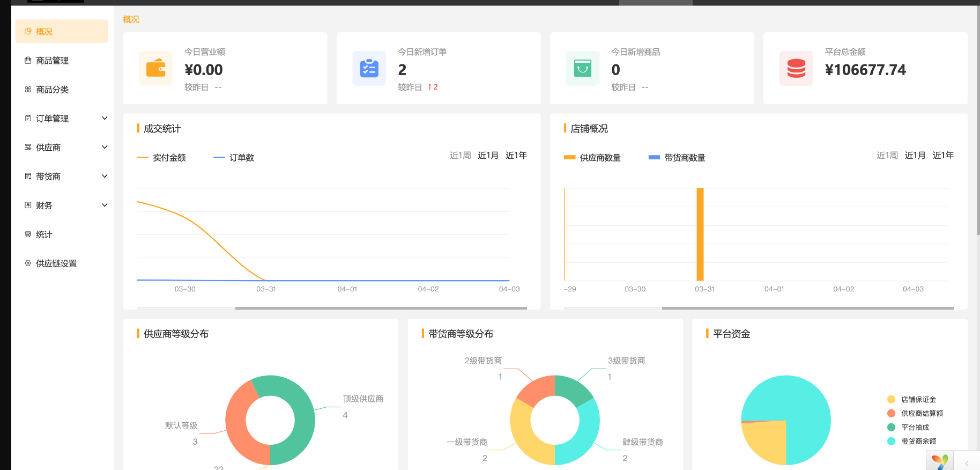The image size is (980, 470).
Task: Expand the 订单管理 submenu arrow
Action: pos(105,119)
